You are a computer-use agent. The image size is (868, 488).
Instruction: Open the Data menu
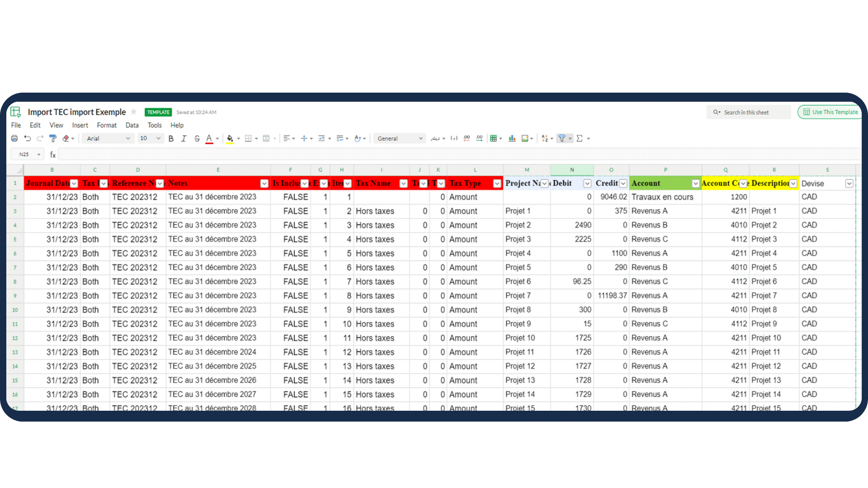click(x=132, y=125)
